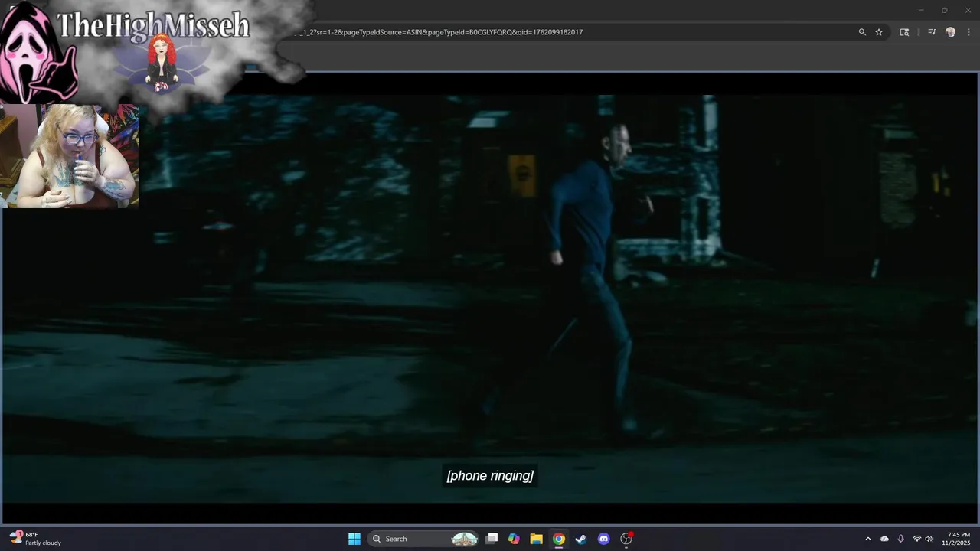Click the movie video frame
This screenshot has height=551, width=980.
click(x=490, y=298)
